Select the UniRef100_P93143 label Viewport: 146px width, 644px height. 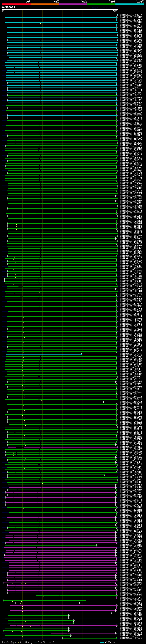point(131,434)
